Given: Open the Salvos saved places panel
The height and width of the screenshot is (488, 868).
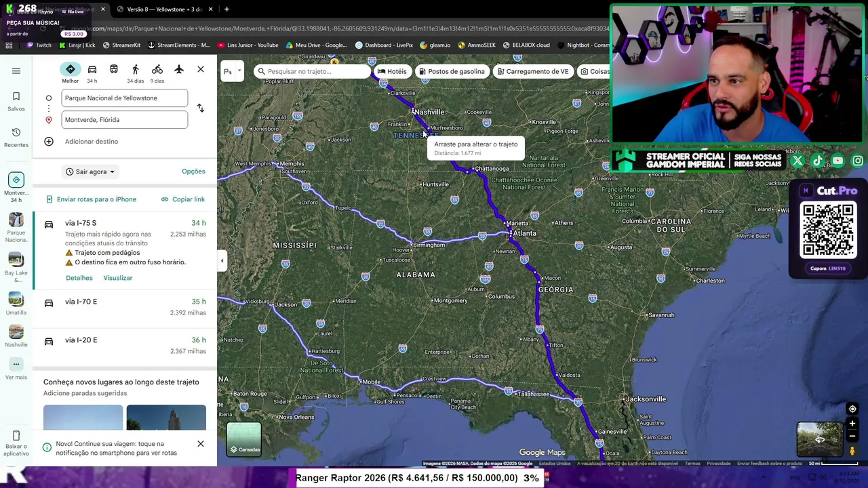Looking at the screenshot, I should click(16, 101).
